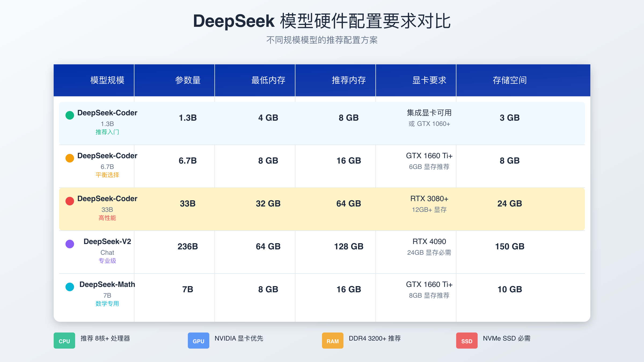Click the 存储空间 column header
The image size is (644, 362).
510,80
